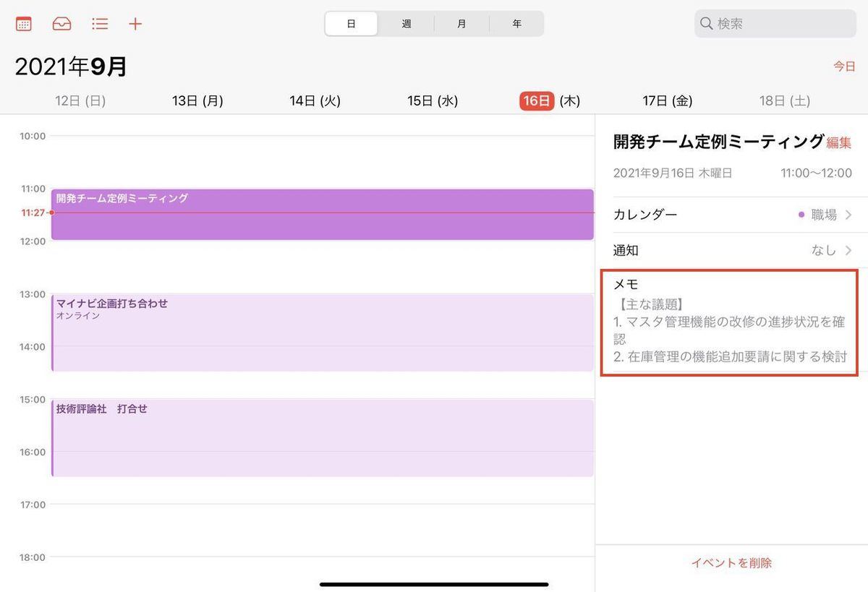868x592 pixels.
Task: Select 14日 (火) in the date strip
Action: (x=315, y=101)
